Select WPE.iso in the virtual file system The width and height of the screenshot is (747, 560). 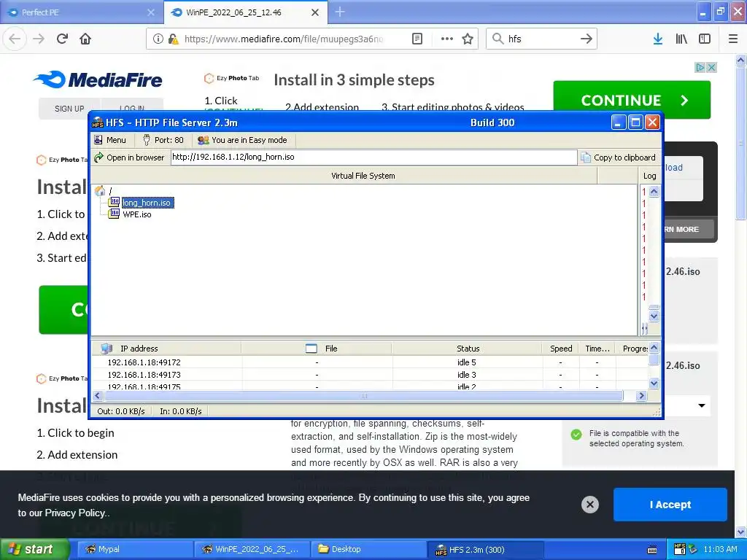(x=137, y=215)
